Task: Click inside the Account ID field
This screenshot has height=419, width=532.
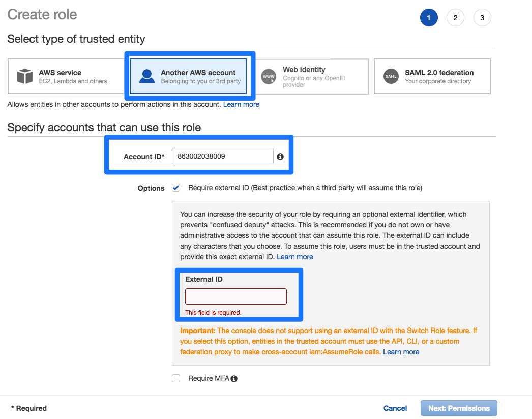Action: tap(222, 156)
